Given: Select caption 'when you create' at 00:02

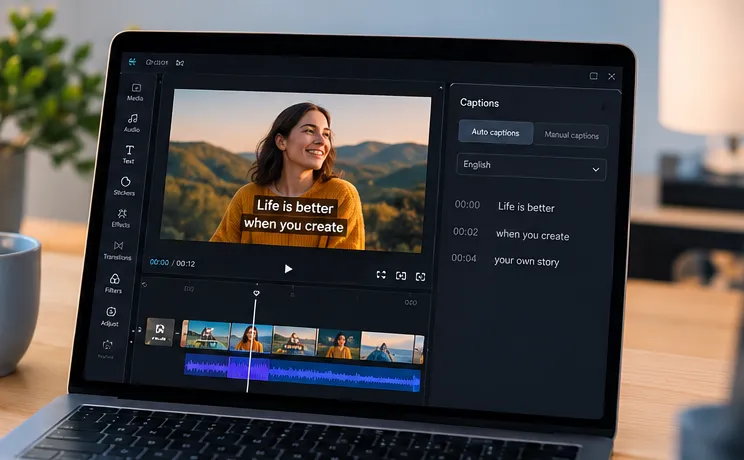Looking at the screenshot, I should click(532, 235).
